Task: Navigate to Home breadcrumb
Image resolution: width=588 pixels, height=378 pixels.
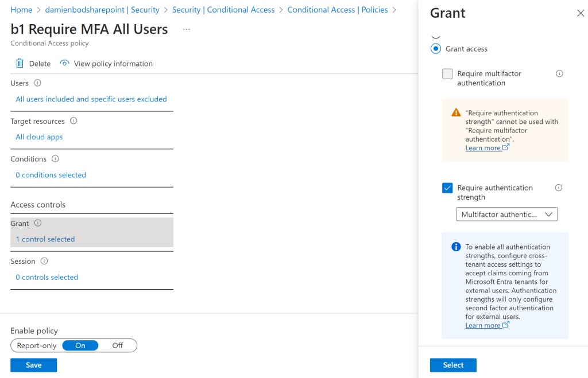Action: coord(21,10)
